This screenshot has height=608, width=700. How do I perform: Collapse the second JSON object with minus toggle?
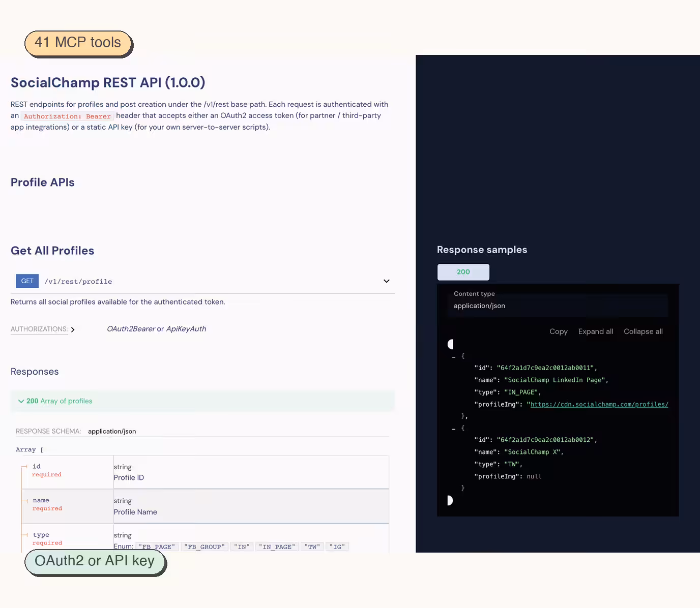[454, 429]
